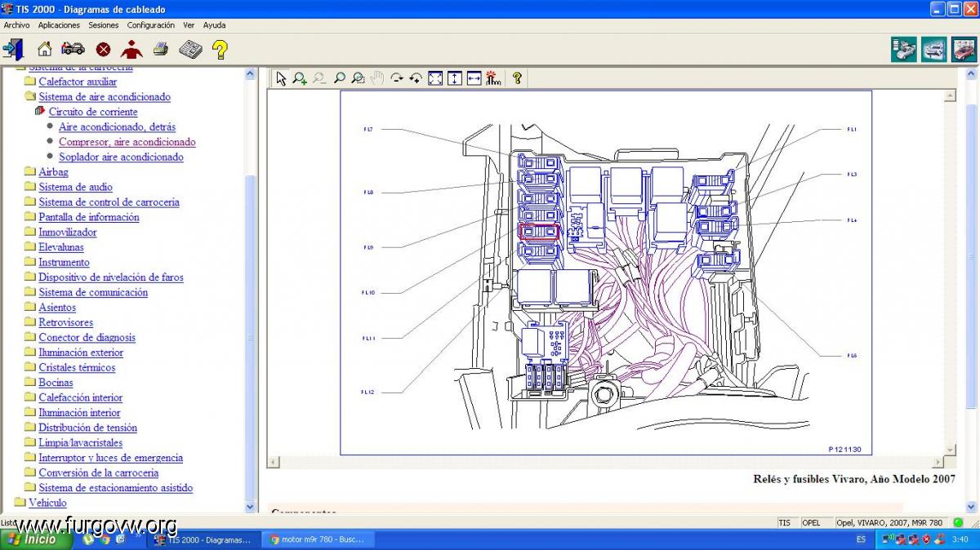Open the Bocinas folder

click(x=56, y=383)
